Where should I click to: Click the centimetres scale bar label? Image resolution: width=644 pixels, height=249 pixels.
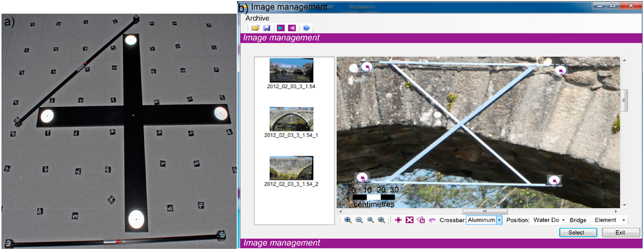(374, 204)
